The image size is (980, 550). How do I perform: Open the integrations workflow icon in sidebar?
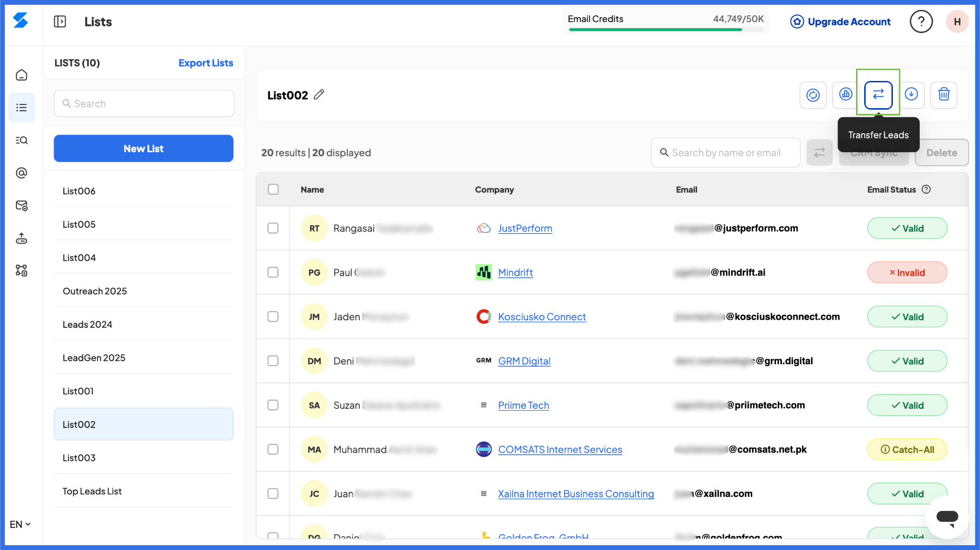[x=22, y=270]
